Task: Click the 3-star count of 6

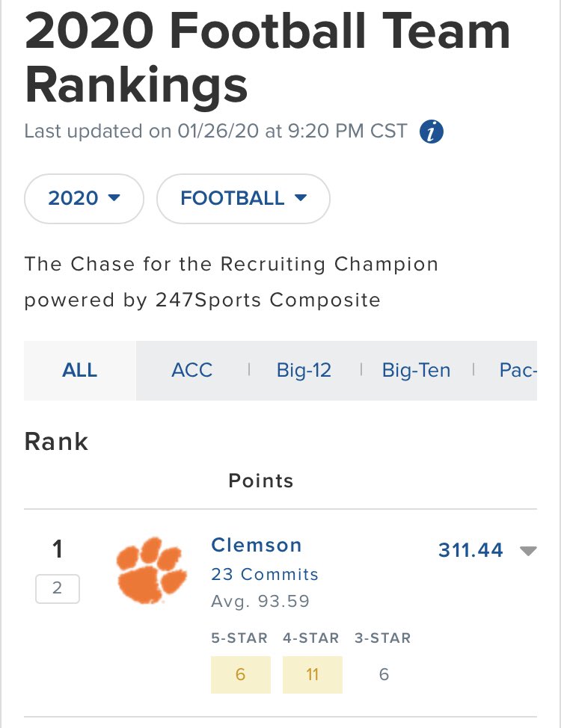Action: 384,674
